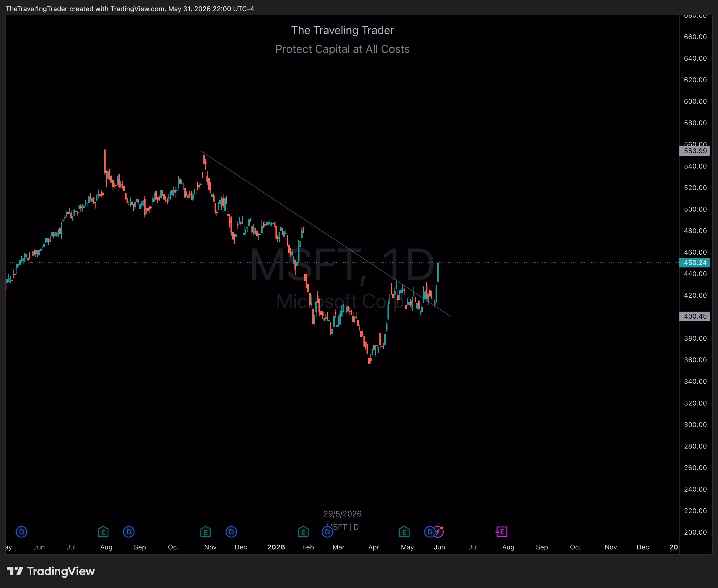Screen dimensions: 718x588
Task: Open the earnings marker above the Feb label
Action: click(x=303, y=532)
